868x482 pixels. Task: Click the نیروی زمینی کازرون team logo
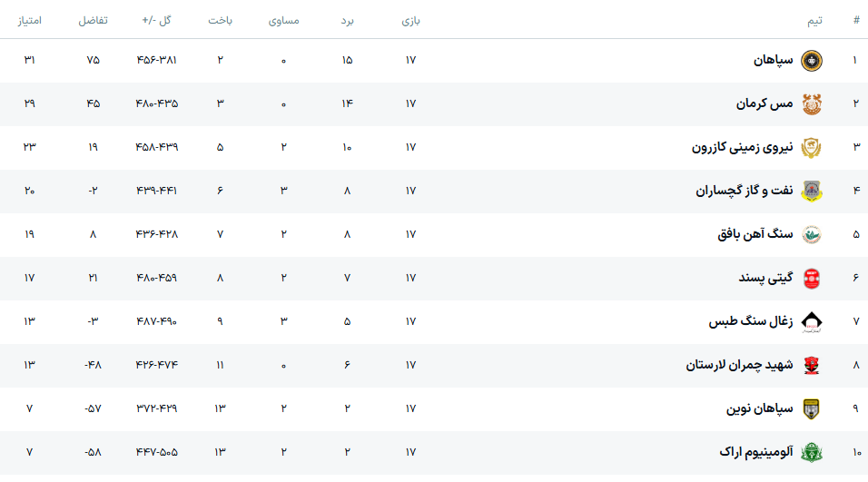[811, 147]
